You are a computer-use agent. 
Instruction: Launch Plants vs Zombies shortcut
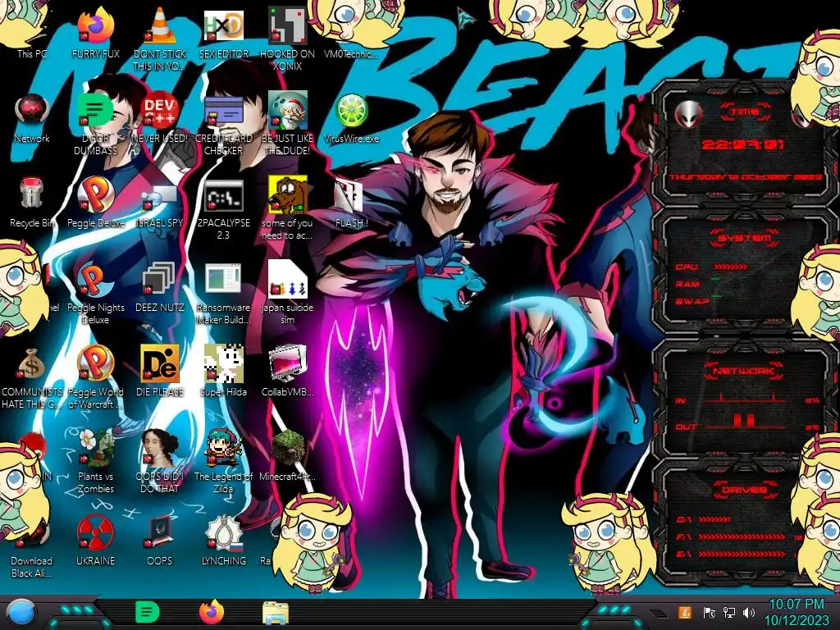pos(95,447)
